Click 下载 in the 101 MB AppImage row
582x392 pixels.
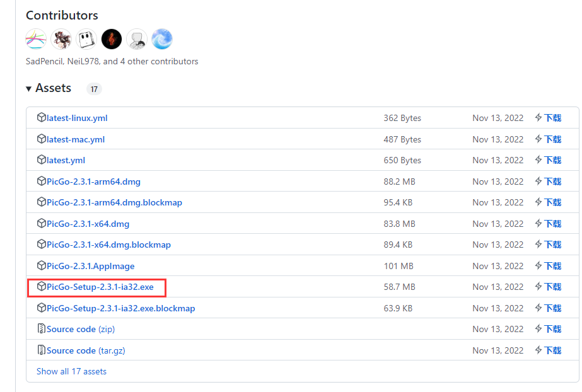tap(552, 267)
